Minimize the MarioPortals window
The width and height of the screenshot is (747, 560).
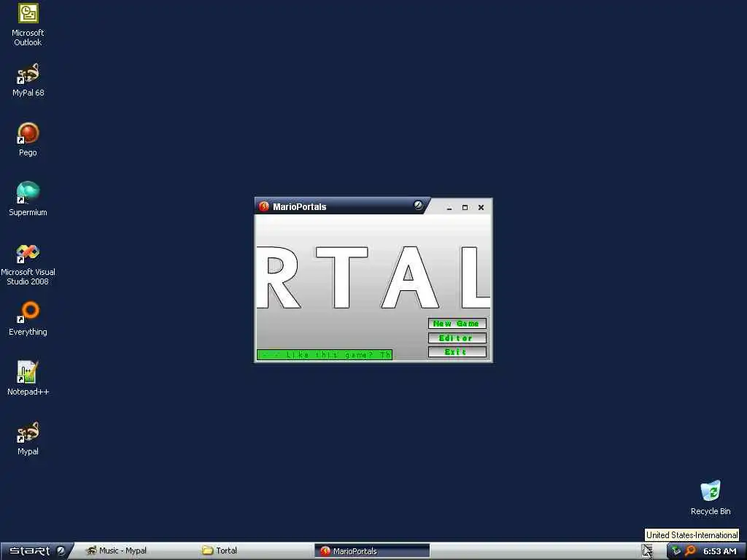(449, 208)
